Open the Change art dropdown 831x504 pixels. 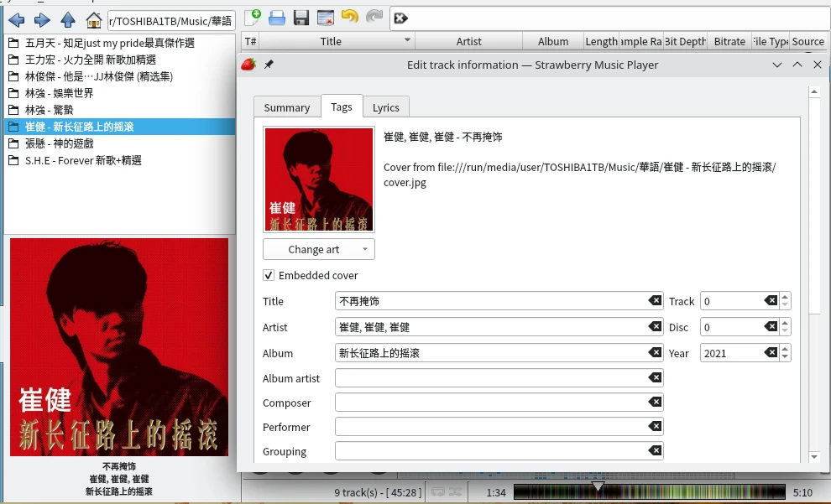(x=319, y=249)
